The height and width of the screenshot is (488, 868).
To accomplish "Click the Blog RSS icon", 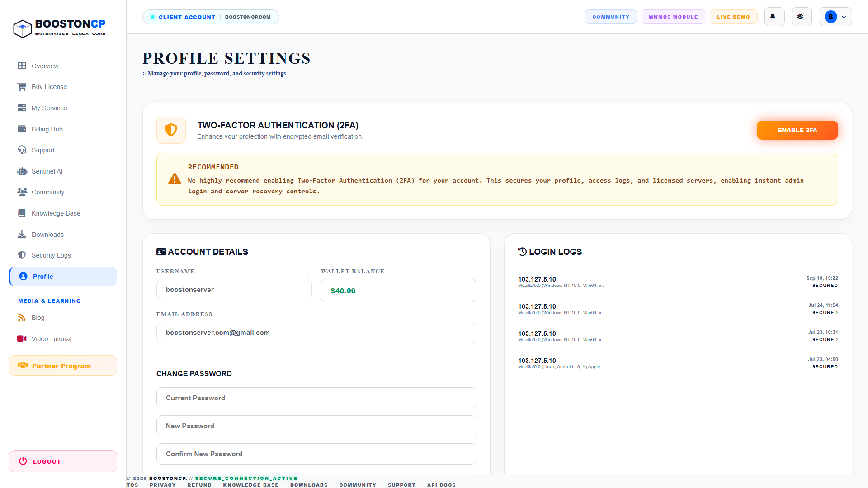I will [x=22, y=318].
